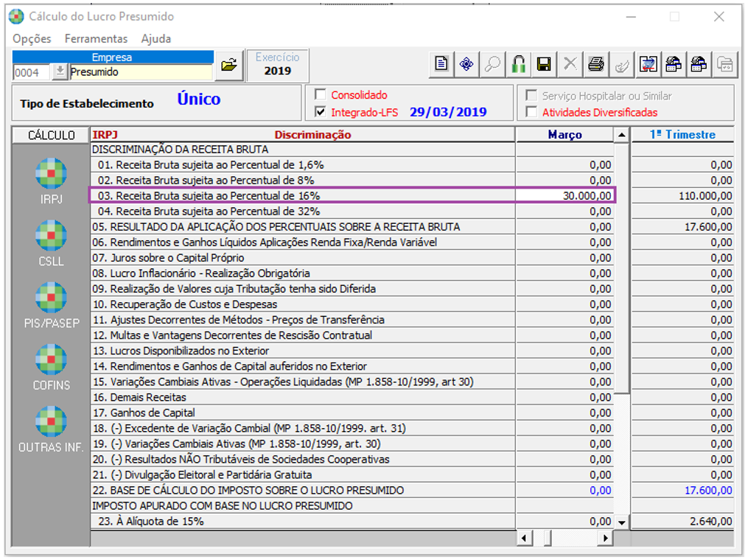Click the quarter value 110.000,00
The width and height of the screenshot is (748, 560).
[682, 195]
